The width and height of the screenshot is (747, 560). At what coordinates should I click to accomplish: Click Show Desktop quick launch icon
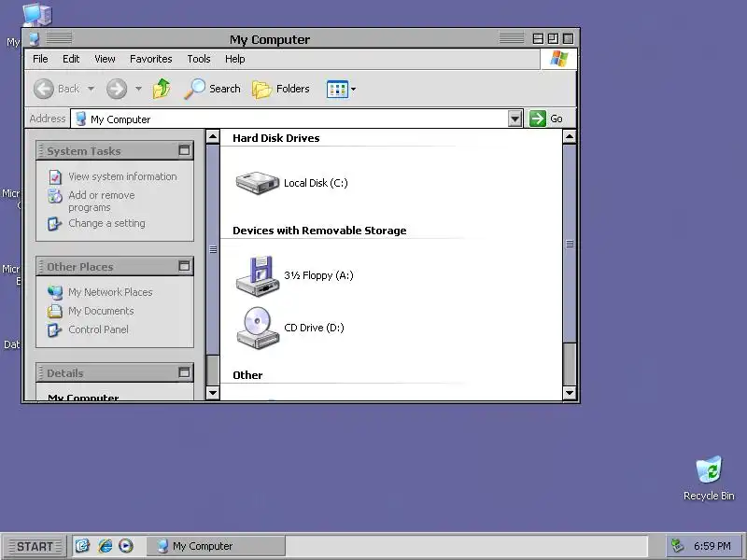[x=82, y=546]
